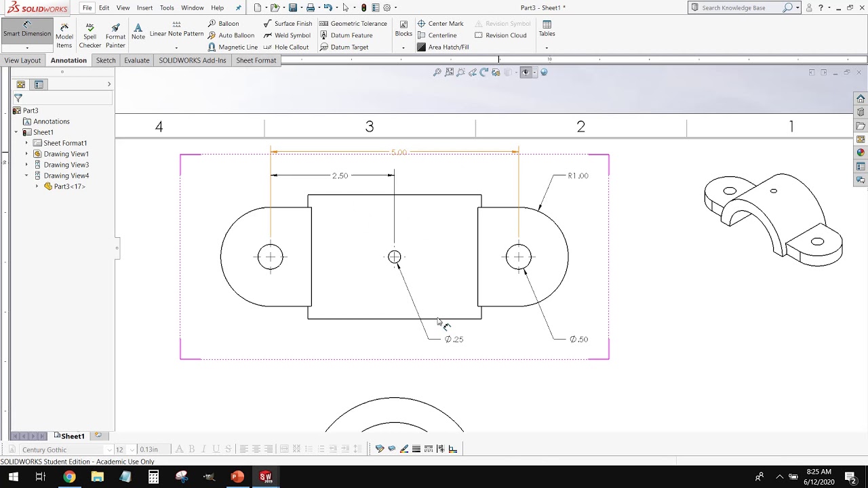Click the Blocks tool icon

(403, 25)
